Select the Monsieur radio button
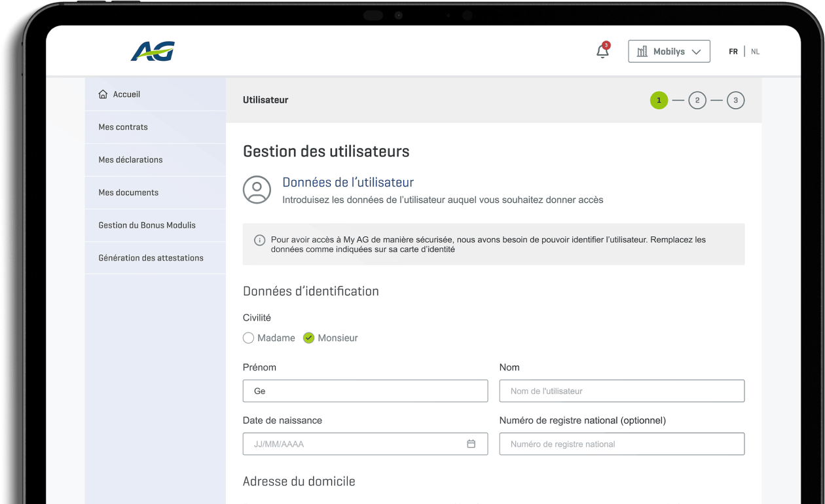825x504 pixels. tap(308, 338)
